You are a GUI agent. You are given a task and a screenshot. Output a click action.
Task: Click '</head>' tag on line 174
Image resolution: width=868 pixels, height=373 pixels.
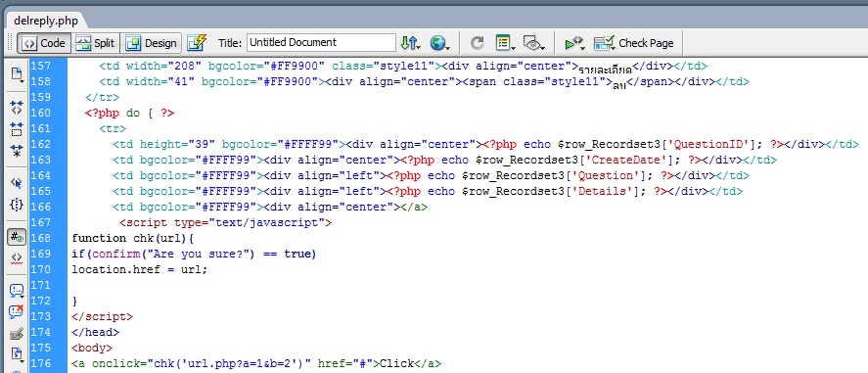[x=95, y=332]
